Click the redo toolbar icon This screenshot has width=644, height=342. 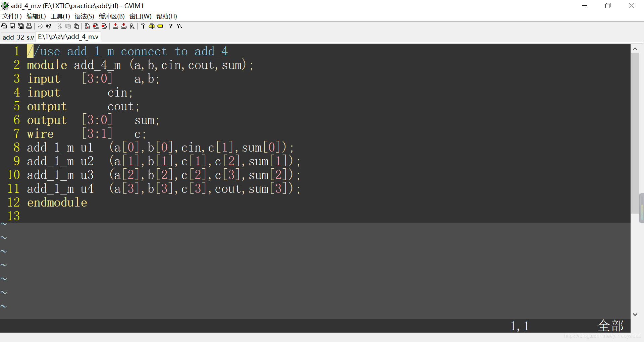click(49, 26)
